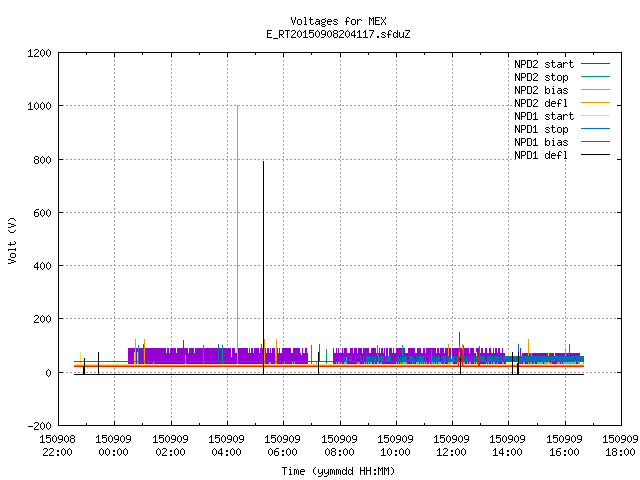This screenshot has height=480, width=640.
Task: Click the 400 y-axis tick label
Action: click(x=43, y=266)
